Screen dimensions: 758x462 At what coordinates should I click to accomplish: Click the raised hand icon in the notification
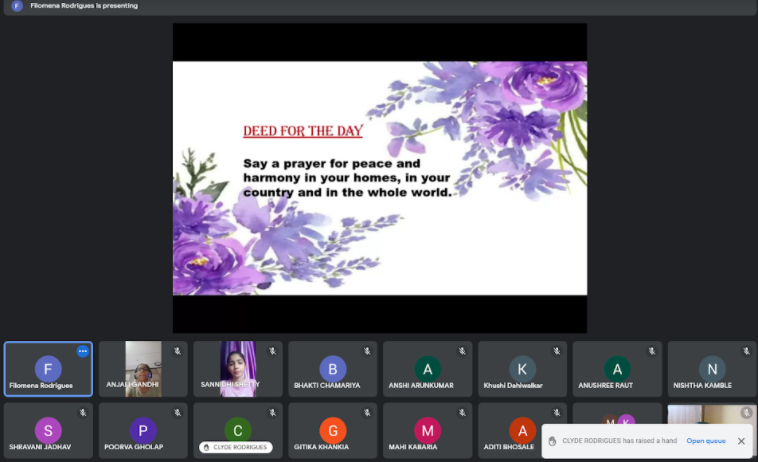click(x=552, y=440)
